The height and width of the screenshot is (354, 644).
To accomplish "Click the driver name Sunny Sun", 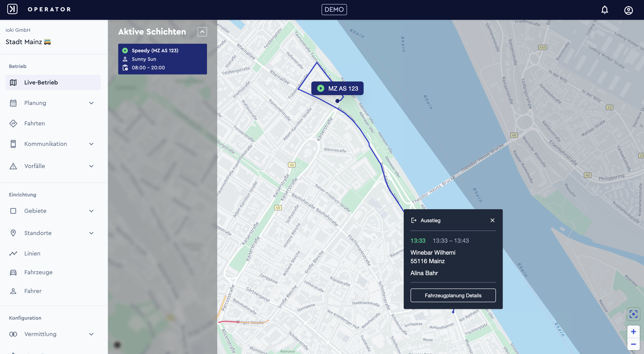I will 144,59.
